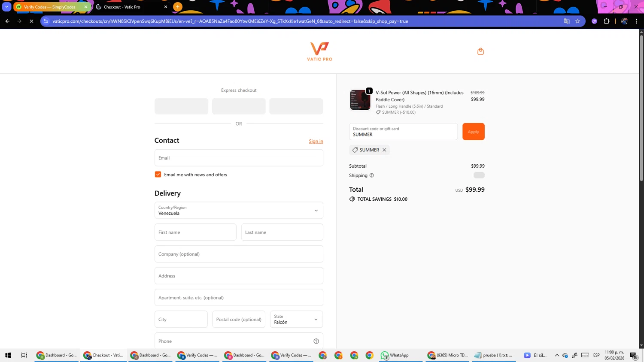
Task: Click the discount code or gift card field
Action: (403, 132)
